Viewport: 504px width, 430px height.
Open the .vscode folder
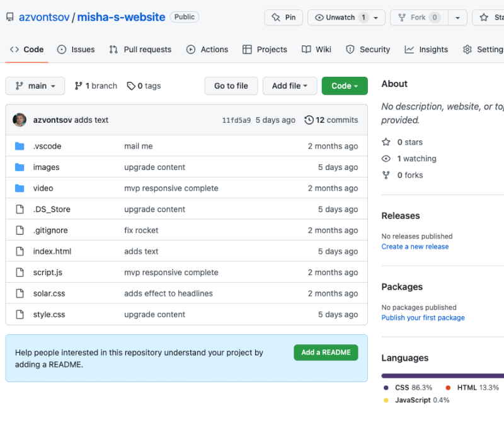[x=47, y=146]
